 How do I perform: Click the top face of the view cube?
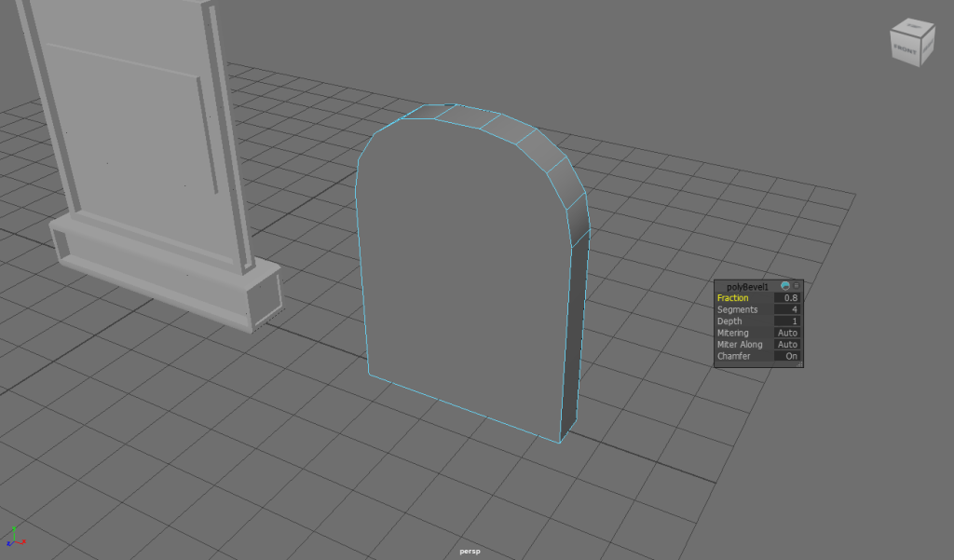click(913, 26)
